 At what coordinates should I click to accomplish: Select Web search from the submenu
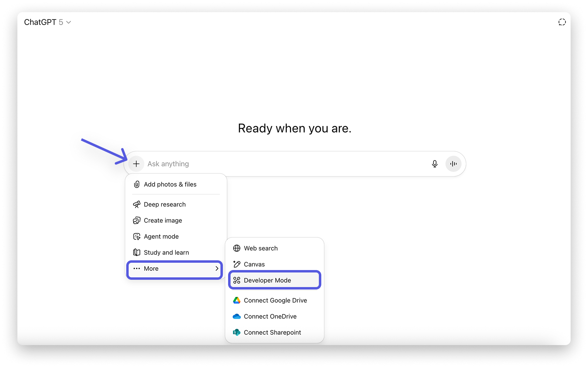tap(261, 248)
